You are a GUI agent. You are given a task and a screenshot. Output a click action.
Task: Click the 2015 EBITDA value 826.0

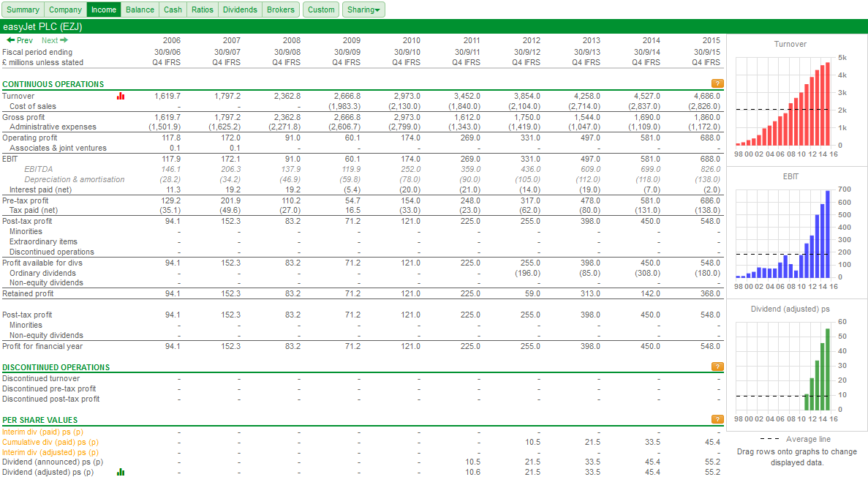(x=710, y=169)
